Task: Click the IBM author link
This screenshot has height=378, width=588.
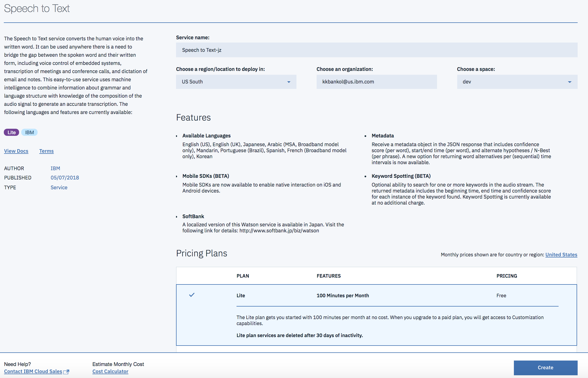Action: pyautogui.click(x=55, y=168)
